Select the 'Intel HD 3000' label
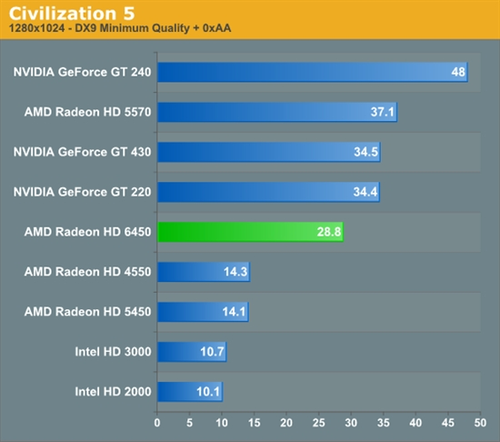The image size is (500, 442). (x=113, y=352)
